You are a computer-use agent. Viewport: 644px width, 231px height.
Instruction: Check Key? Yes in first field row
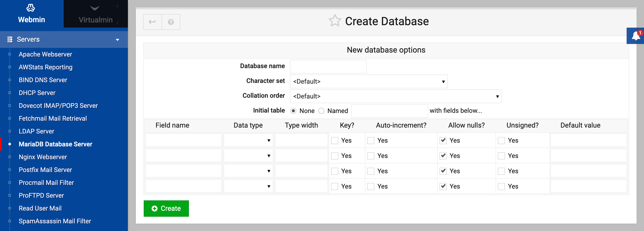click(x=335, y=141)
